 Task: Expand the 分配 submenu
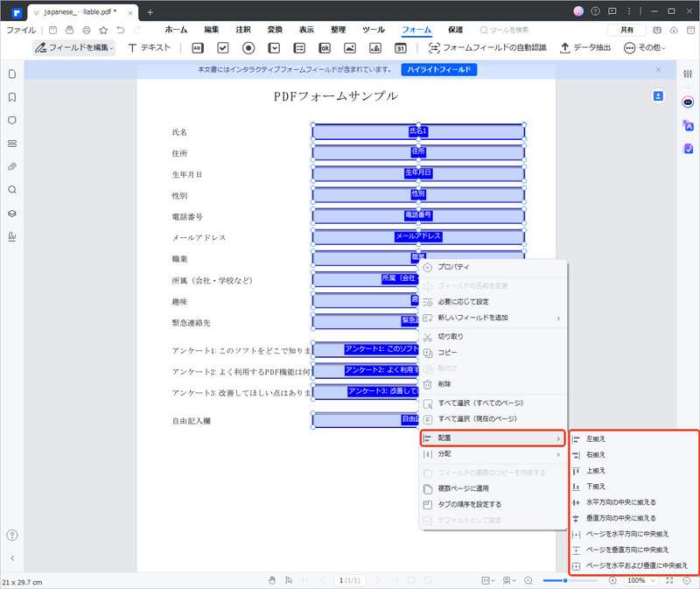pyautogui.click(x=493, y=454)
